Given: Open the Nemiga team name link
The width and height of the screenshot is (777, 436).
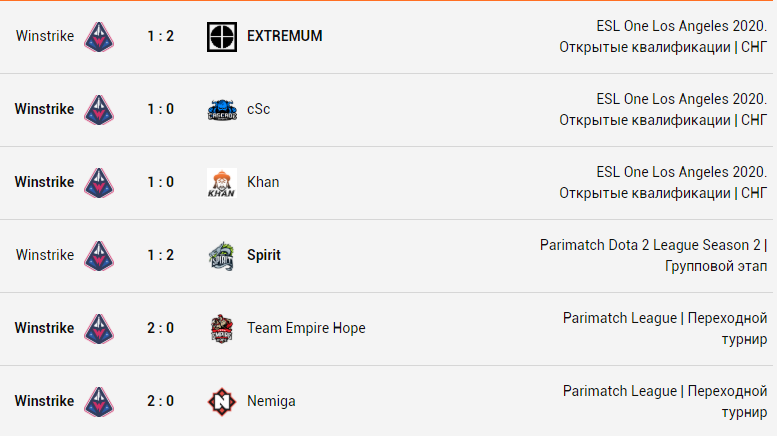Looking at the screenshot, I should point(271,401).
